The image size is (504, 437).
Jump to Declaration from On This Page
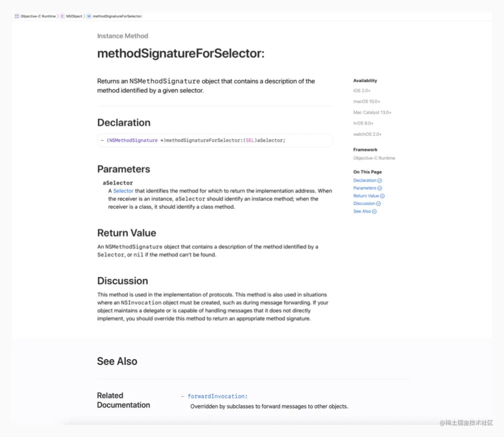click(x=365, y=180)
